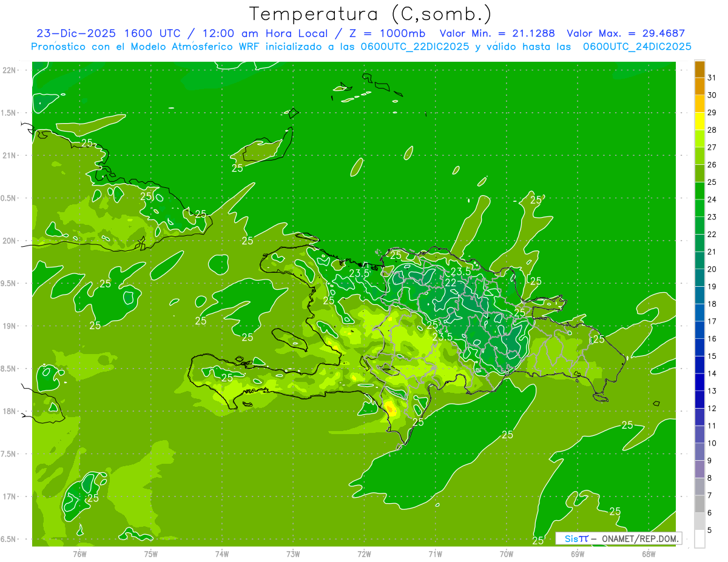Click the 75W longitude axis label
Viewport: 728px width, 562px height.
[151, 554]
